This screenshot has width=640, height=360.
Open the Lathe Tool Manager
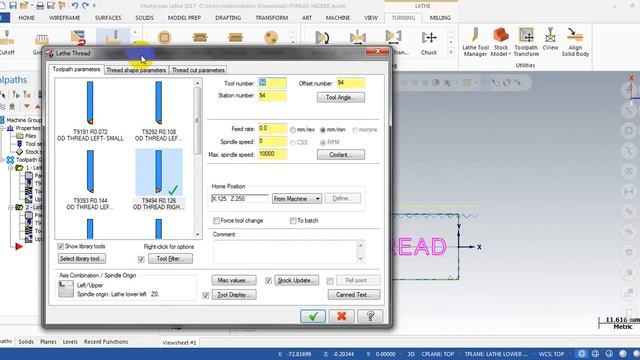coord(475,42)
